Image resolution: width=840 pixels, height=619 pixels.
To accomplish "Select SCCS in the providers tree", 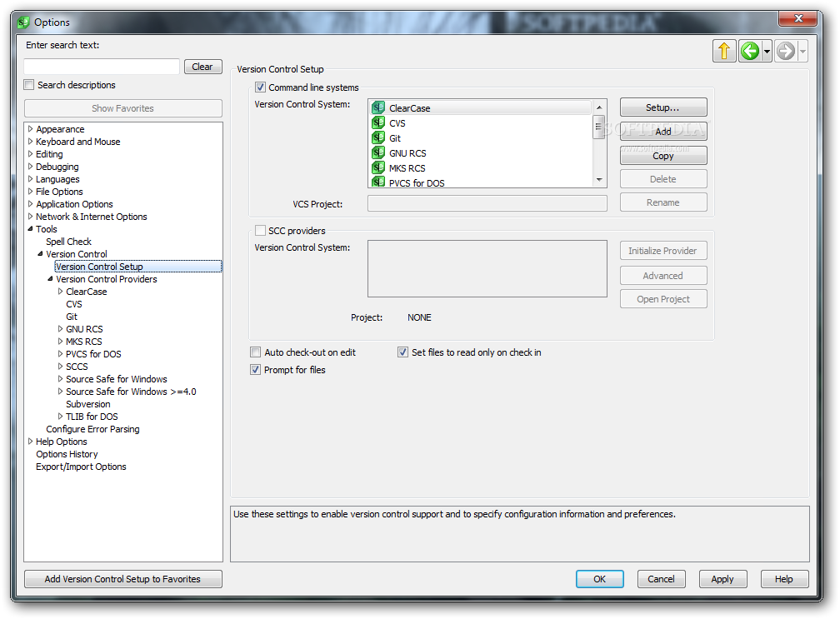I will tap(77, 367).
